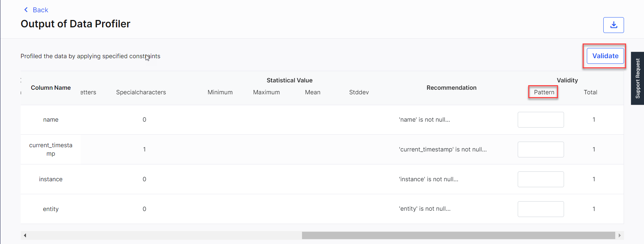Click the Minimum column header
This screenshot has width=644, height=244.
tap(220, 92)
